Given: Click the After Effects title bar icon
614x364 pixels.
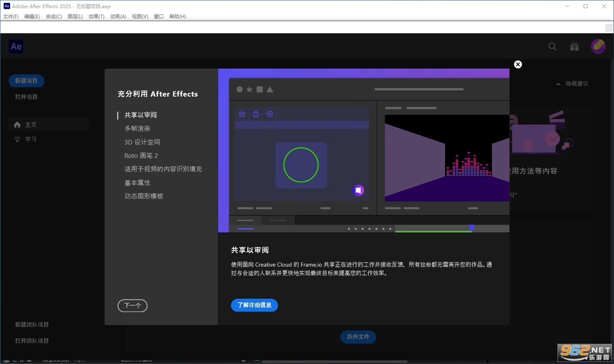Looking at the screenshot, I should pyautogui.click(x=6, y=6).
